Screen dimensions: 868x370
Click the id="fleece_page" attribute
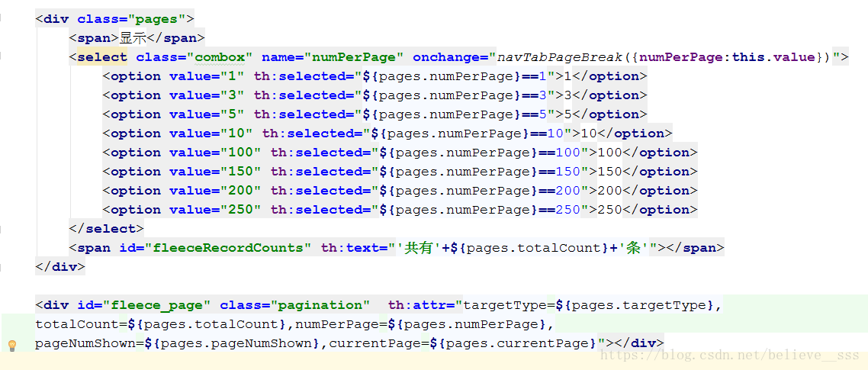tap(144, 305)
